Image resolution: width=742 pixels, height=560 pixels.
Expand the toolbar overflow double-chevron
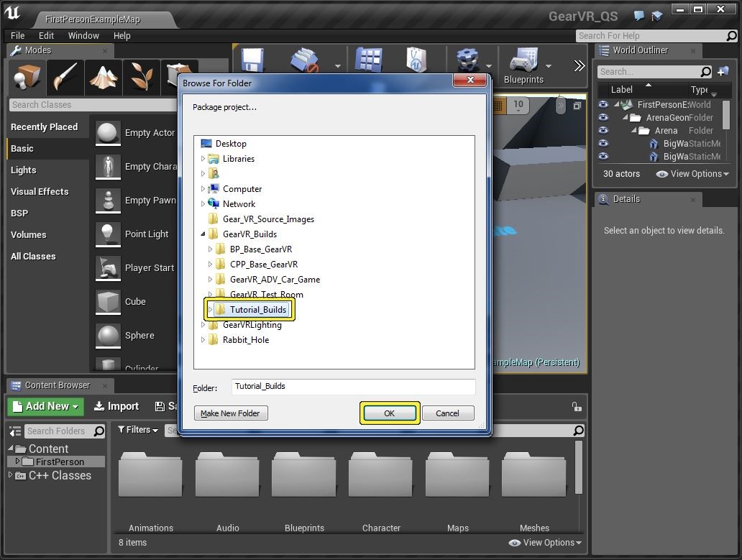(580, 65)
